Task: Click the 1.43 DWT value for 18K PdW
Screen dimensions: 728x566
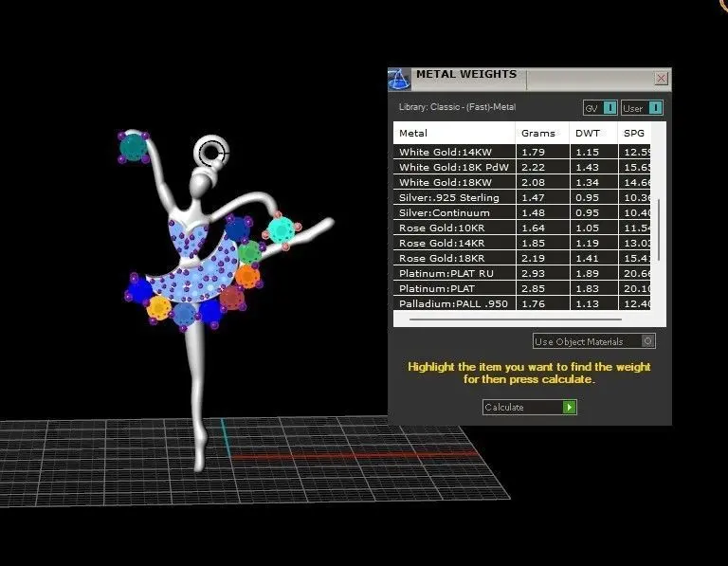Action: [588, 167]
